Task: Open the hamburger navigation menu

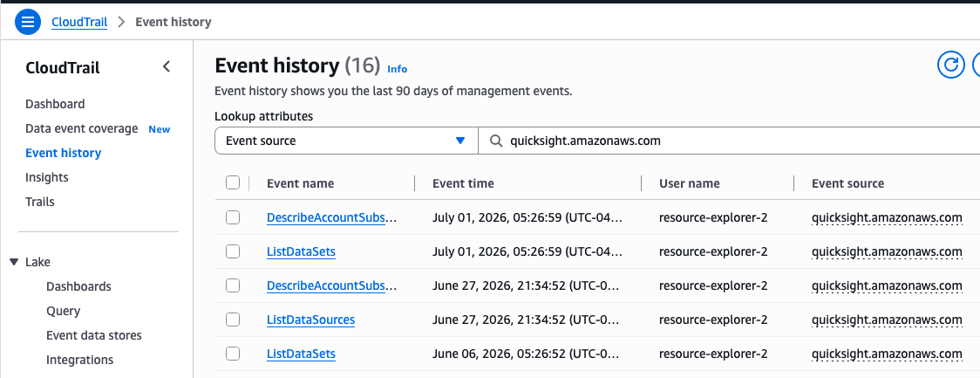Action: (28, 22)
